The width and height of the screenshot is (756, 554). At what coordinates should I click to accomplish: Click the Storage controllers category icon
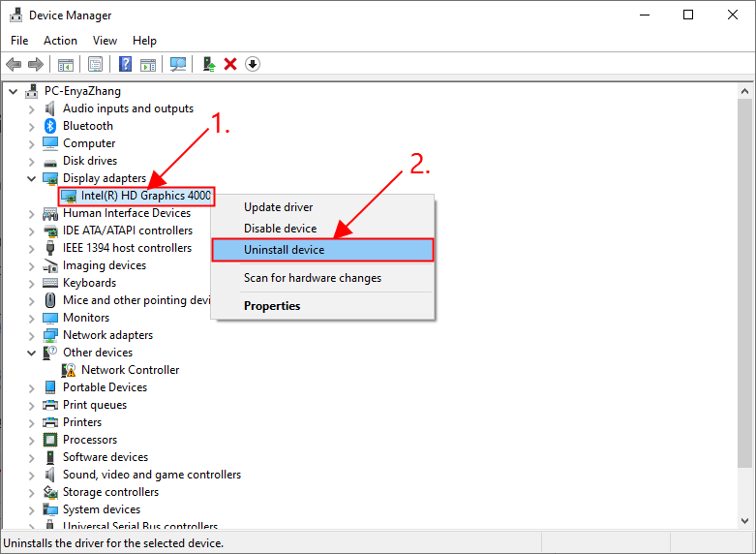[x=50, y=492]
